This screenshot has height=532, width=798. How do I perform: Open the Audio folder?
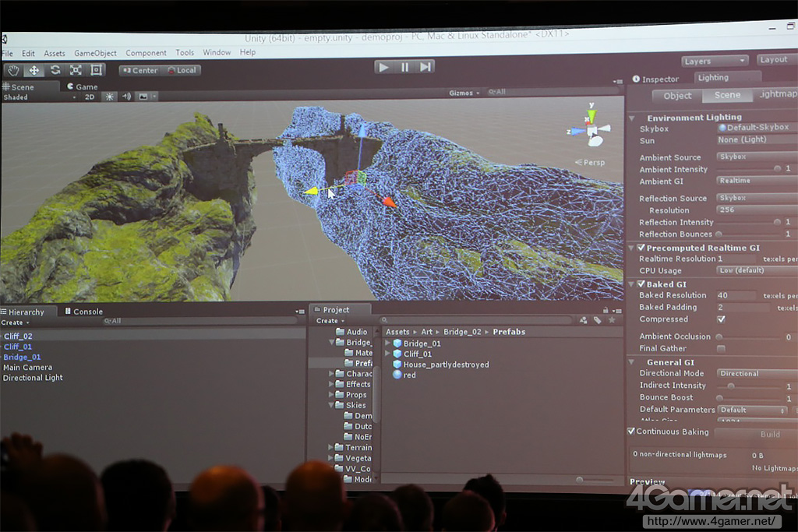(351, 332)
